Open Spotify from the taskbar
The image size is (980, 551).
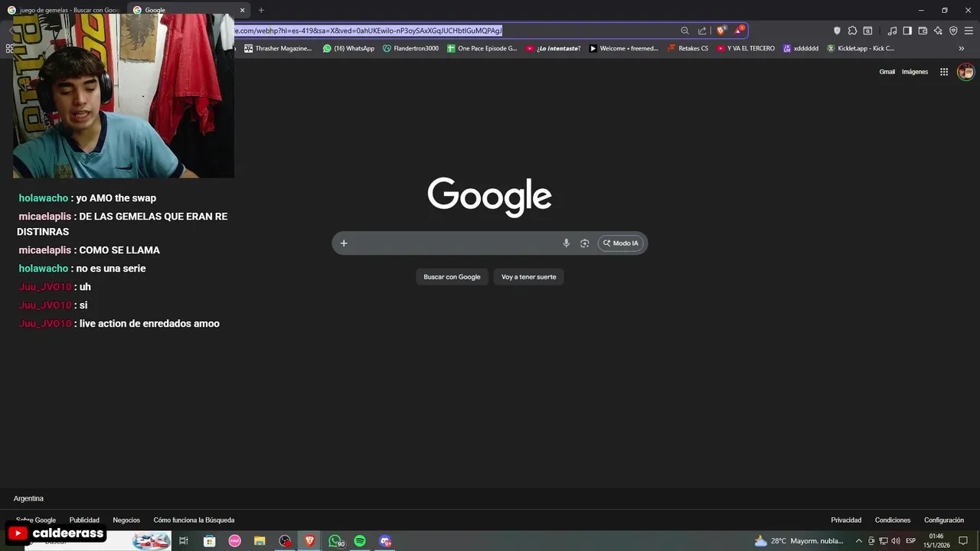click(x=360, y=541)
